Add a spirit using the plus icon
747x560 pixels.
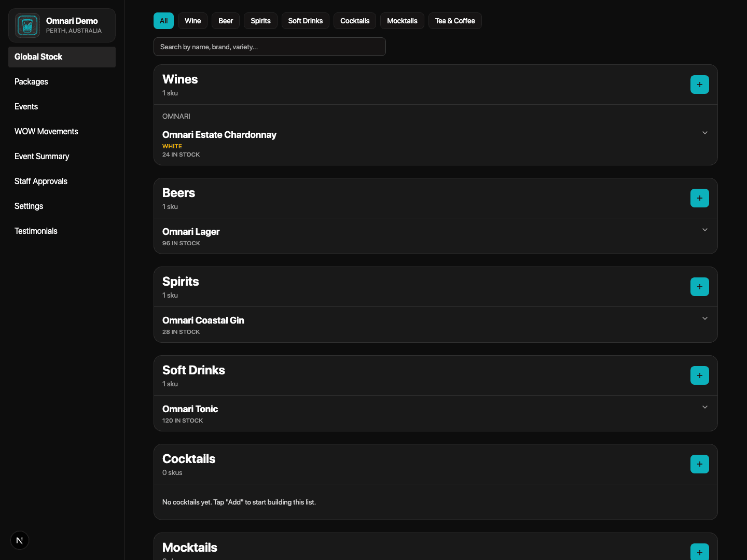pyautogui.click(x=699, y=287)
